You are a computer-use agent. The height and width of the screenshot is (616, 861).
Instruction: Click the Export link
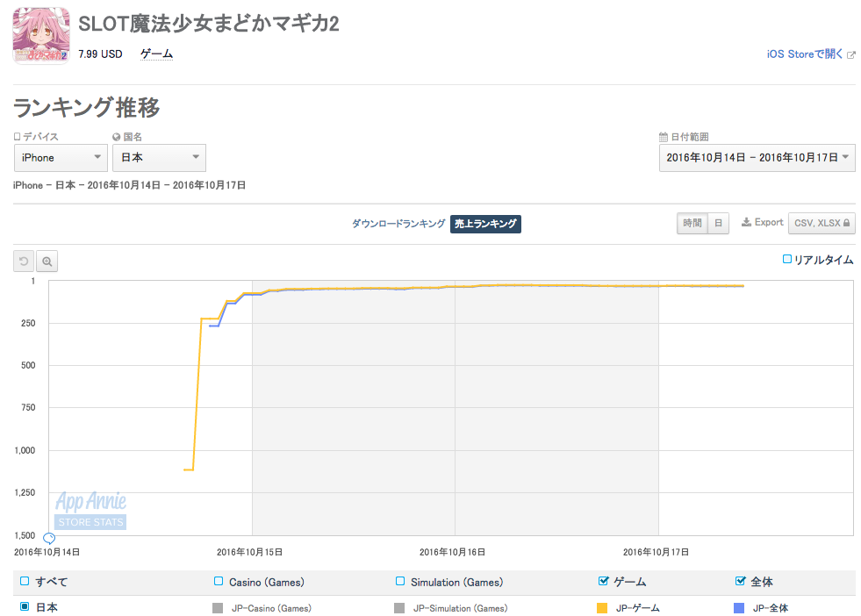(x=769, y=222)
